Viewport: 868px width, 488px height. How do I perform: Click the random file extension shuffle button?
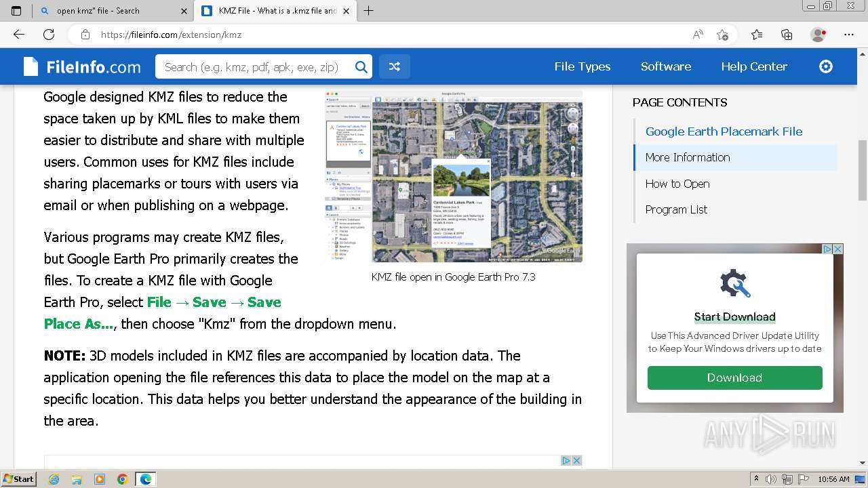pos(395,66)
